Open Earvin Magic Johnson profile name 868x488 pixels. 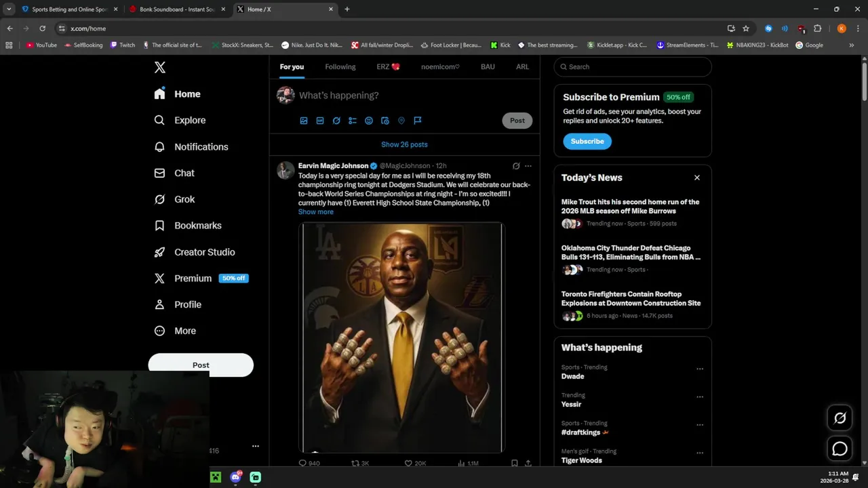333,165
